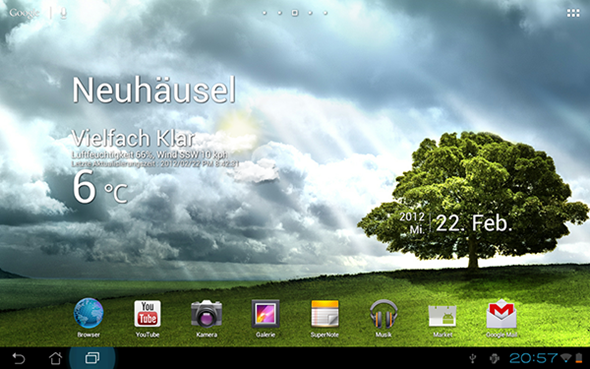Open the Google search box

click(24, 13)
